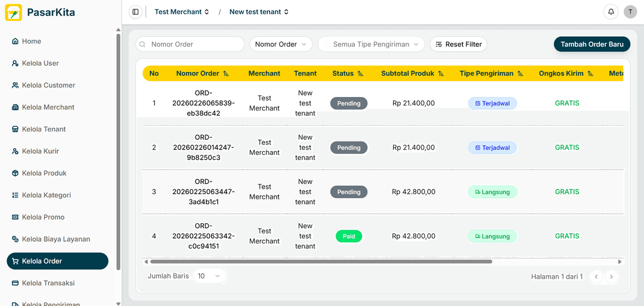644x306 pixels.
Task: Click next page arrow in pagination
Action: [612, 277]
